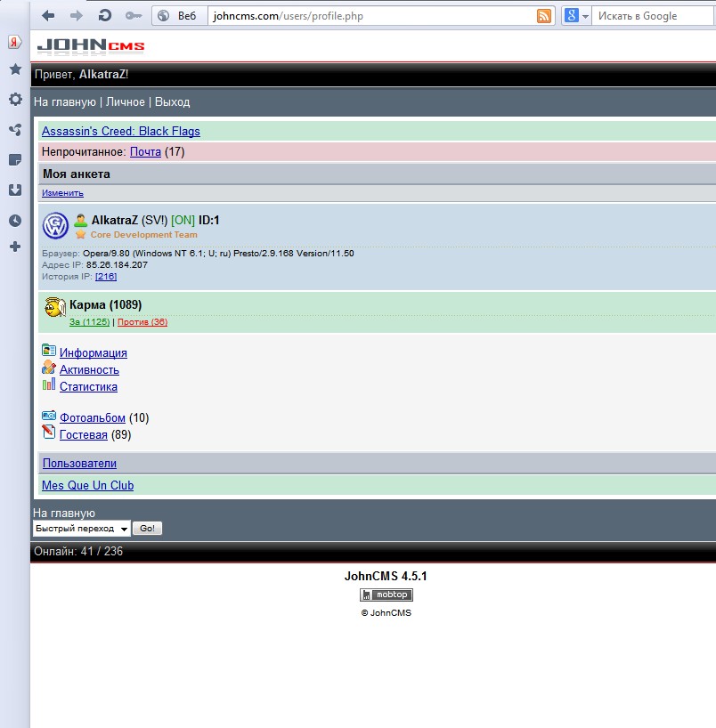
Task: Open karma За (1125) votes
Action: pos(89,322)
